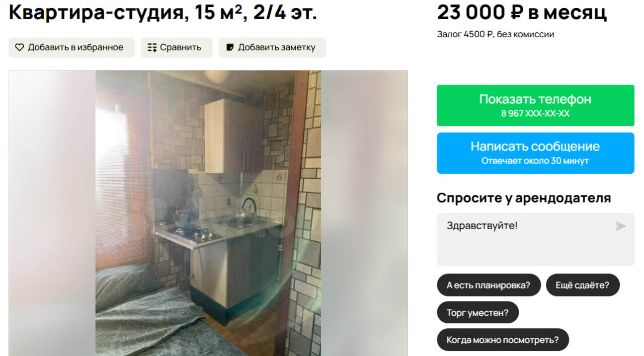
Task: Click masked phone number 8 967 XXX-XX-XX
Action: (x=535, y=114)
